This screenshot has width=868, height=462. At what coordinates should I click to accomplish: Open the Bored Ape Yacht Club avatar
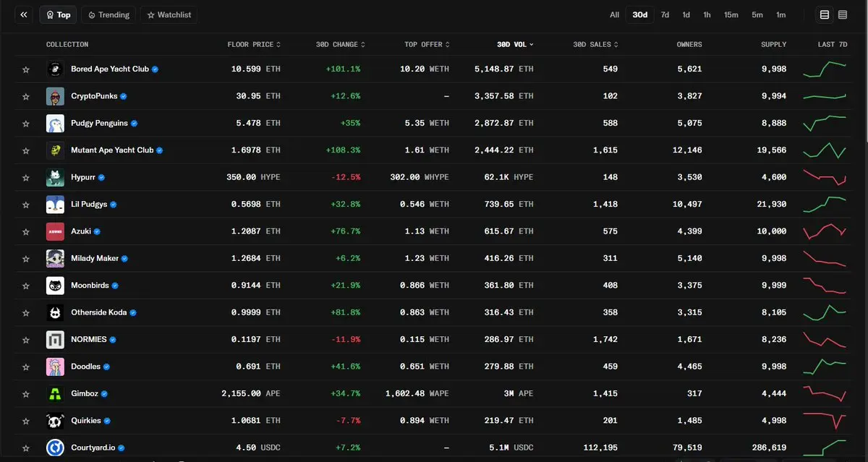55,69
